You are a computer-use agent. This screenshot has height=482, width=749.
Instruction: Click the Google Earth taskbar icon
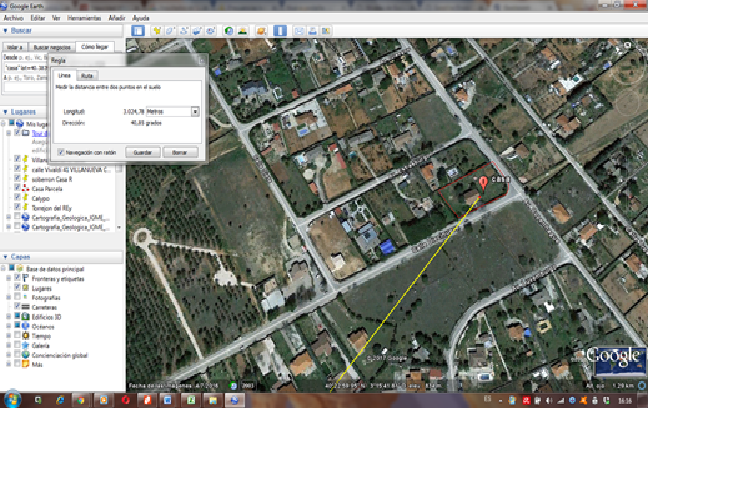coord(235,400)
